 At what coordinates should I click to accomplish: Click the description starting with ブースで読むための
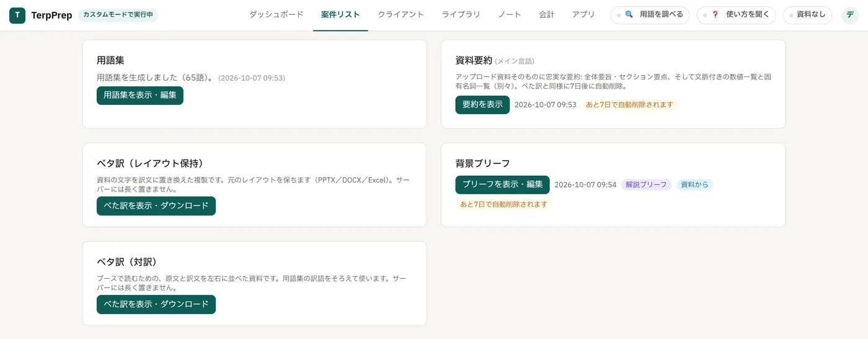pos(252,283)
